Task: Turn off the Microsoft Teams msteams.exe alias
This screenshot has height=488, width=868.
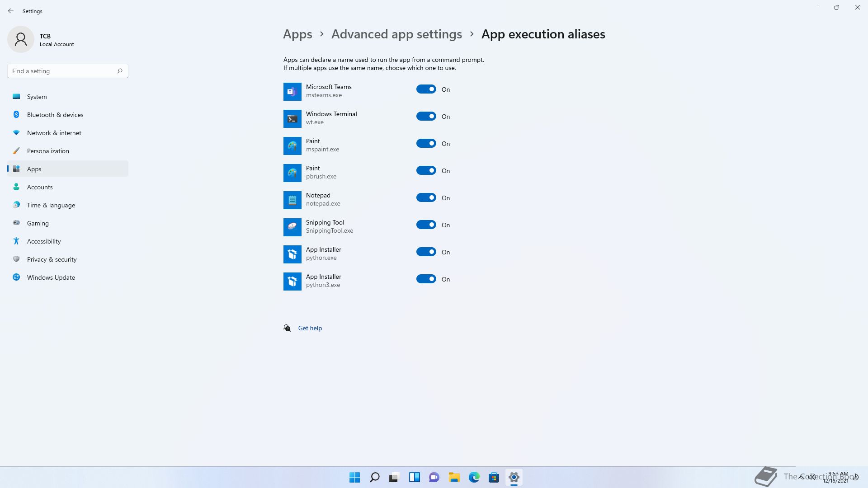Action: (x=426, y=89)
